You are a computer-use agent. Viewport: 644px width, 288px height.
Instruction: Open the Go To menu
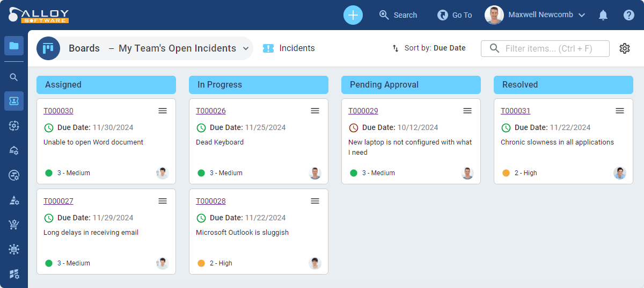(455, 15)
